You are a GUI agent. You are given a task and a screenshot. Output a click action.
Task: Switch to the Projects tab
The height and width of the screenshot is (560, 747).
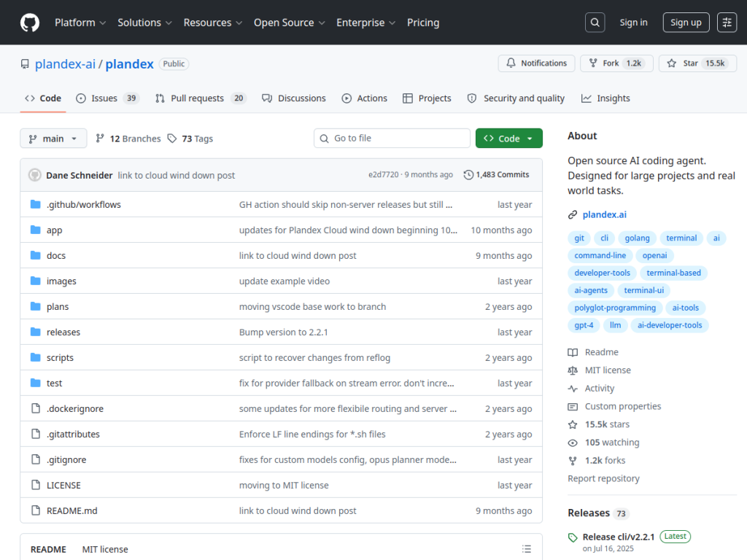pyautogui.click(x=427, y=98)
